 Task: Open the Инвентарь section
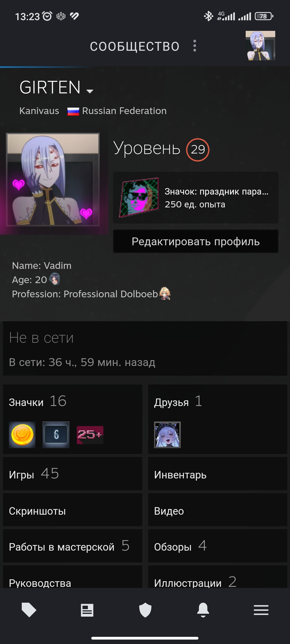[218, 474]
